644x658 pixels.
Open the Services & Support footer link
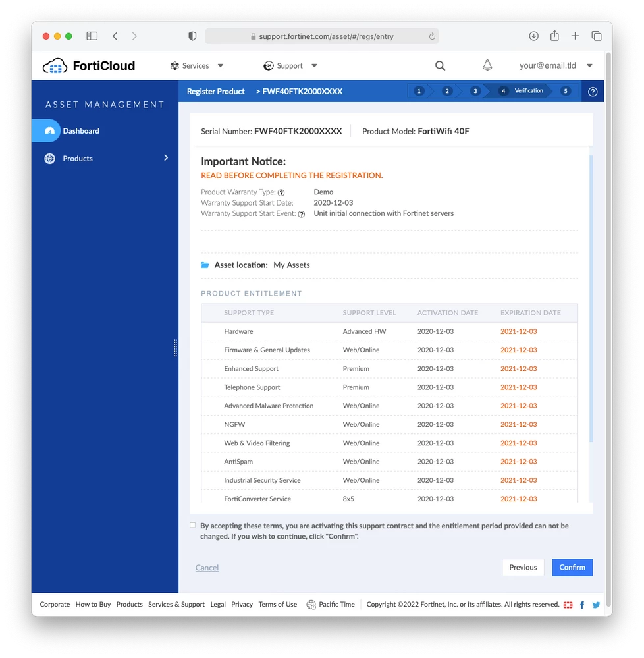click(x=176, y=604)
